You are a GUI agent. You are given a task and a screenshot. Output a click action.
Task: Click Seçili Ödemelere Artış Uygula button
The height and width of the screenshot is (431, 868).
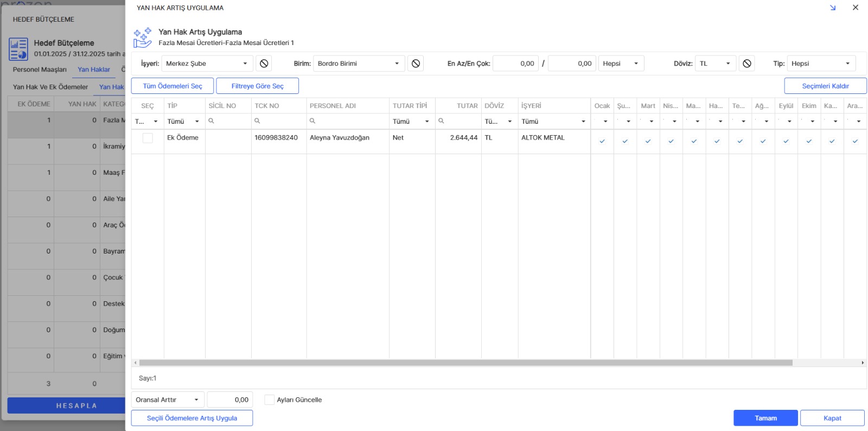pyautogui.click(x=192, y=418)
